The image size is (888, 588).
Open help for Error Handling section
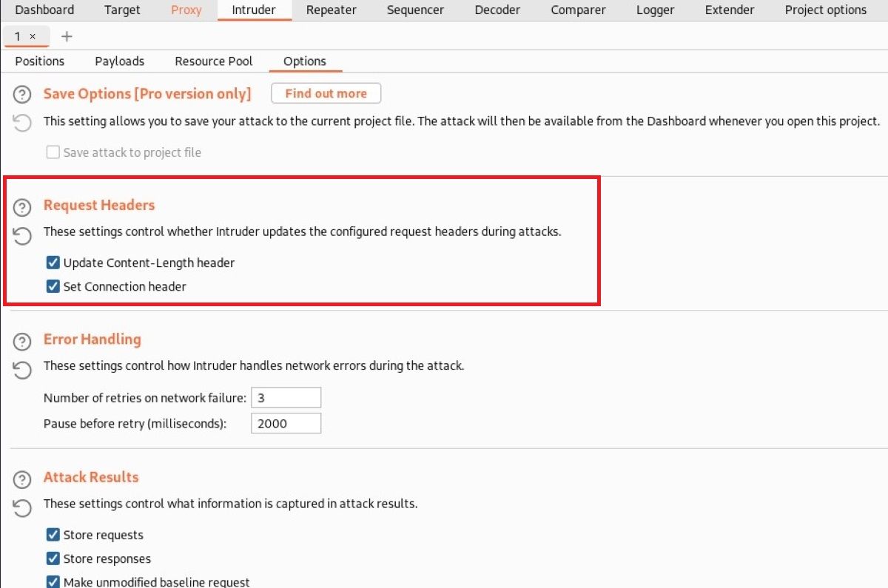(23, 342)
